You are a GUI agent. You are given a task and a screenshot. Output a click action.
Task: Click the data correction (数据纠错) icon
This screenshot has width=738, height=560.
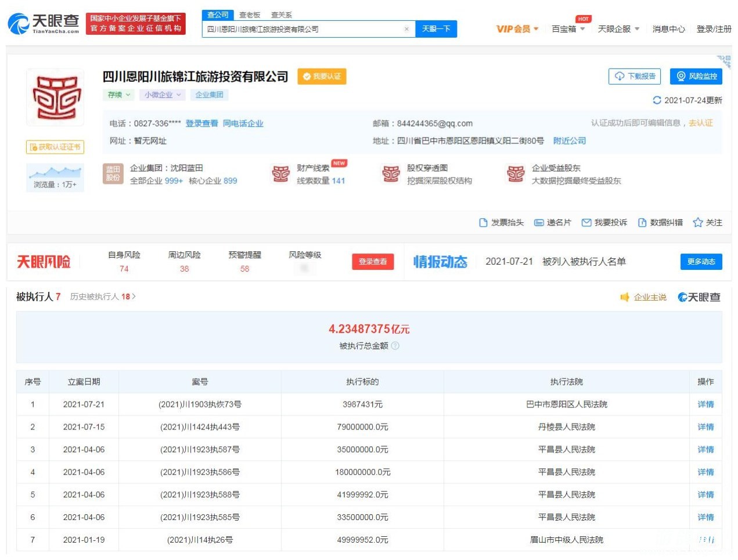tap(642, 223)
